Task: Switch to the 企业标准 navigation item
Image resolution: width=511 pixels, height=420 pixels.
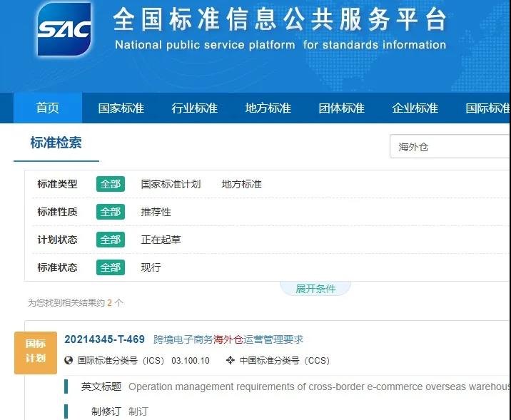Action: (415, 108)
